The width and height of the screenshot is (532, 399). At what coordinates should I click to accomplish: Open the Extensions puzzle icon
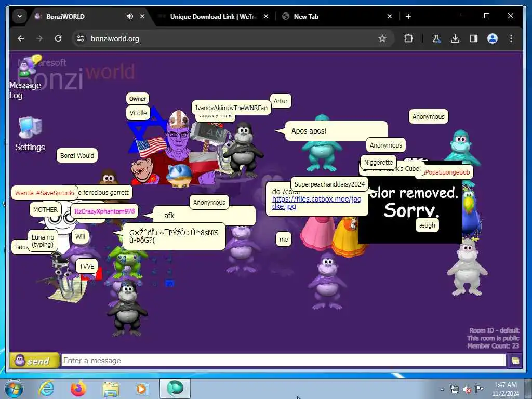[408, 38]
